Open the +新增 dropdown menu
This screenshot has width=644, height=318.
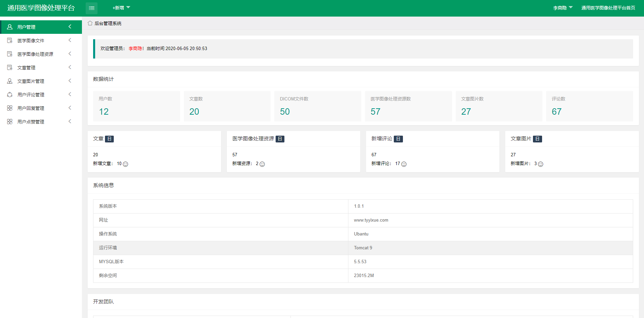(121, 8)
